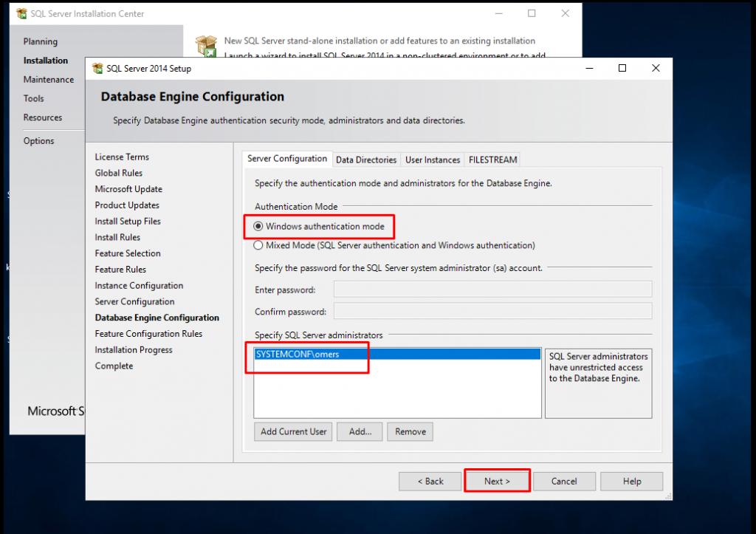The width and height of the screenshot is (756, 534).
Task: Click the Remove button
Action: point(410,431)
